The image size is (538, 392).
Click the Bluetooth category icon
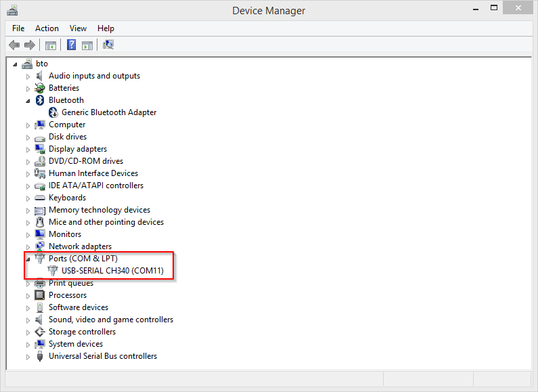pos(40,100)
